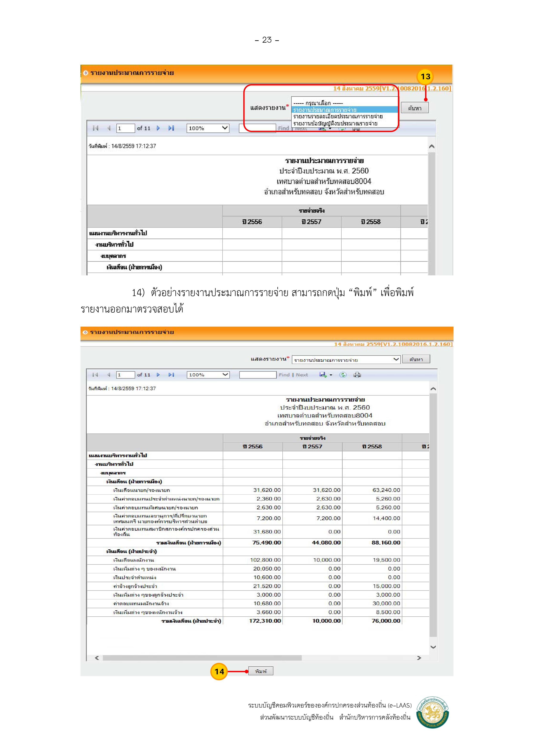The width and height of the screenshot is (534, 756).
Task: Choose the '----- กรุณาเลือก -----' option
Action: pos(318,103)
